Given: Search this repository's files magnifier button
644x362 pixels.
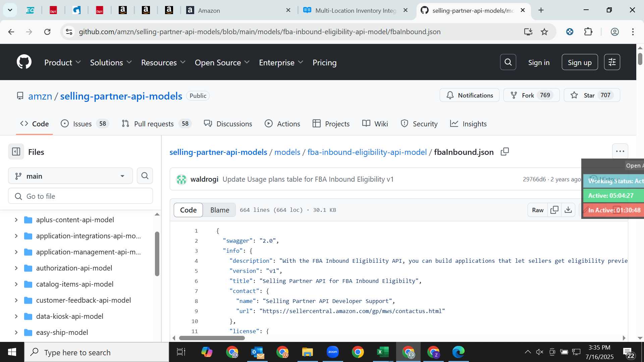Looking at the screenshot, I should 145,176.
